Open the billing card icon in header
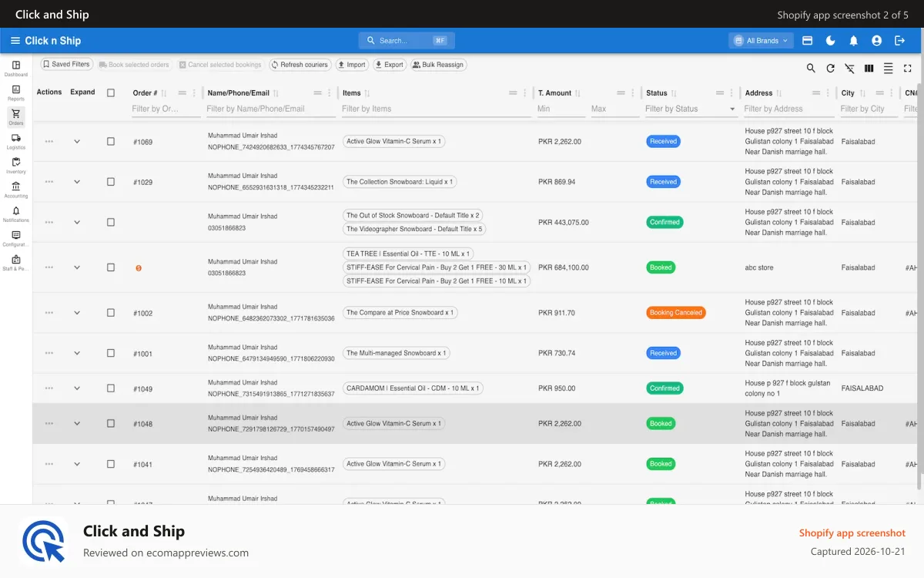 pyautogui.click(x=808, y=41)
